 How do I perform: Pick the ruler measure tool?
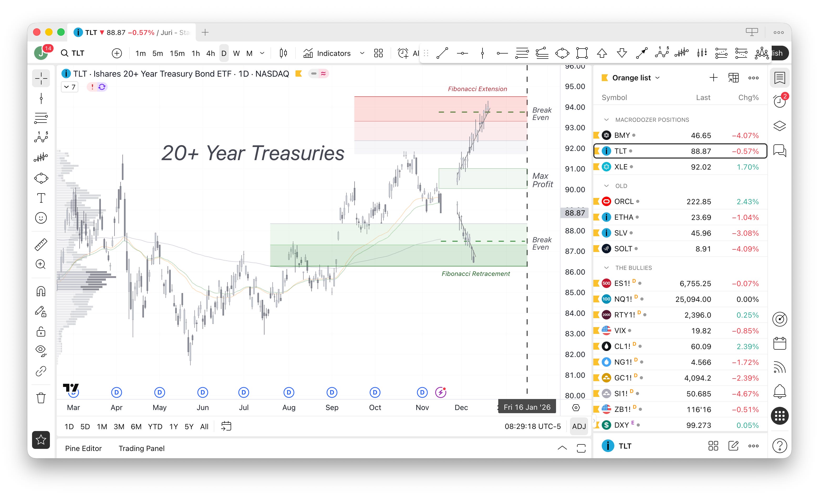(41, 244)
